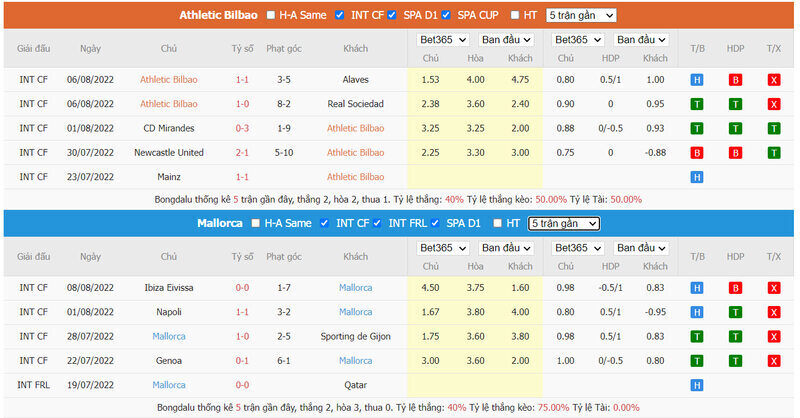Open '5 trận gần' dropdown for Mallorca
Screen dimensions: 800x418
pos(564,224)
